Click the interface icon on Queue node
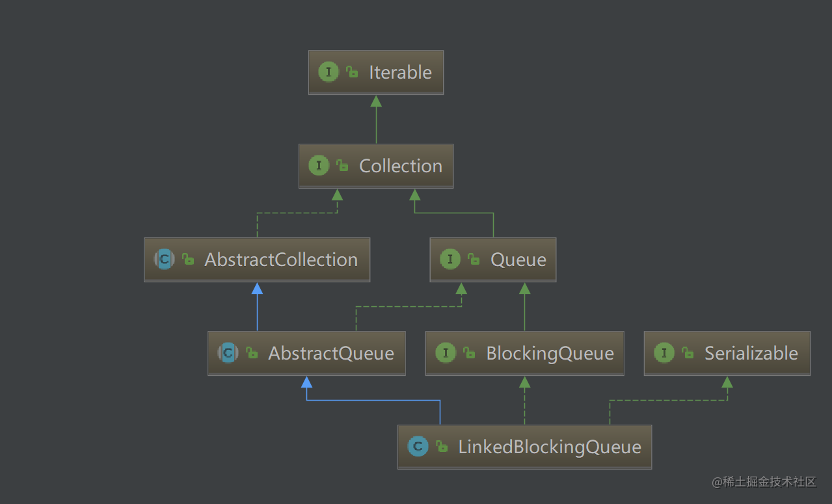The image size is (832, 504). click(x=450, y=259)
